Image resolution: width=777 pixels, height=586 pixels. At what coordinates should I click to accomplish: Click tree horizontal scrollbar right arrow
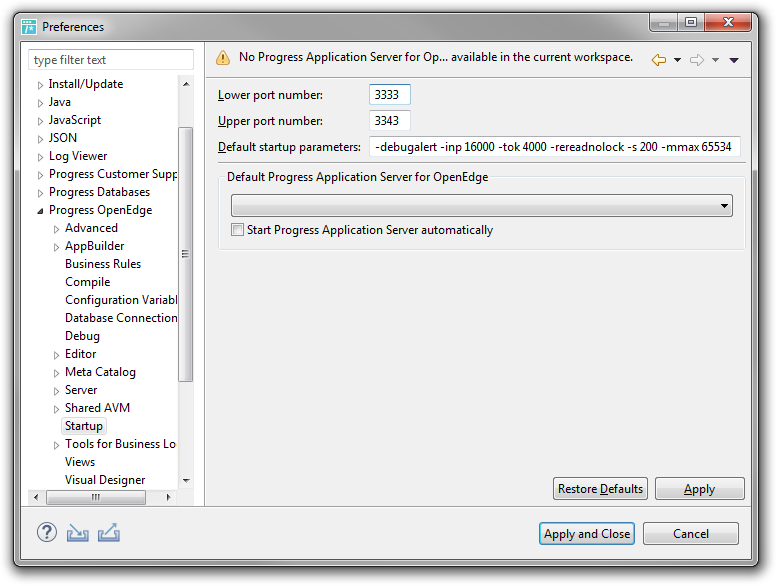click(168, 497)
